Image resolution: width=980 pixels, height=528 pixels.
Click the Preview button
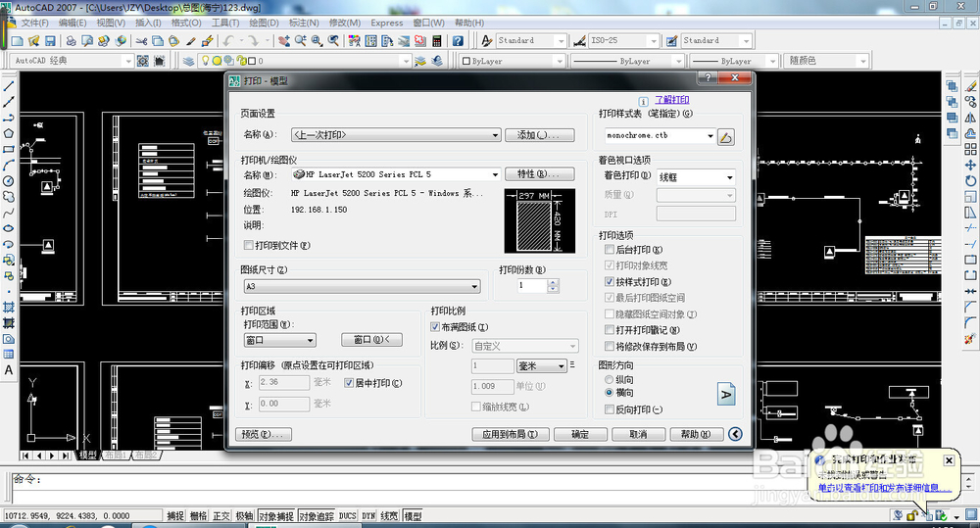pyautogui.click(x=263, y=434)
